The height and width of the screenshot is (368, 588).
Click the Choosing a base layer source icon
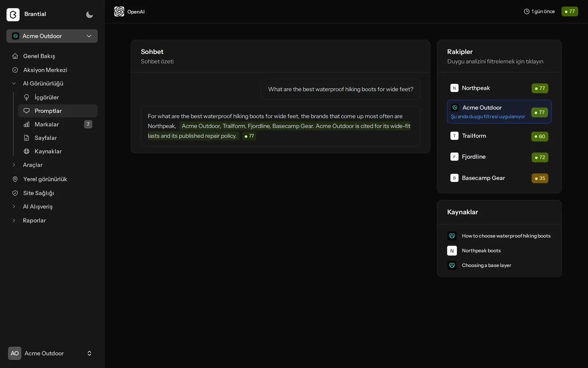(452, 265)
